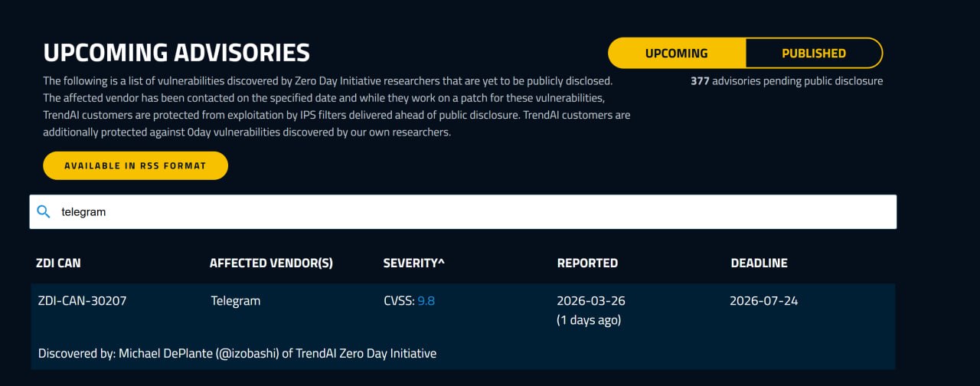Click the Upcoming Advisories heading
Screen dimensions: 980x386
pos(176,53)
